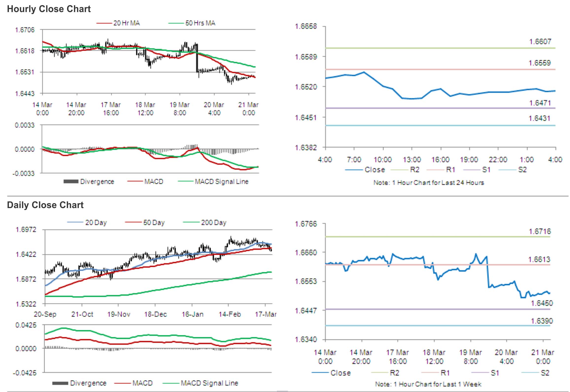
Task: Click the 1.6972 y-axis label on daily chart
Action: [26, 230]
